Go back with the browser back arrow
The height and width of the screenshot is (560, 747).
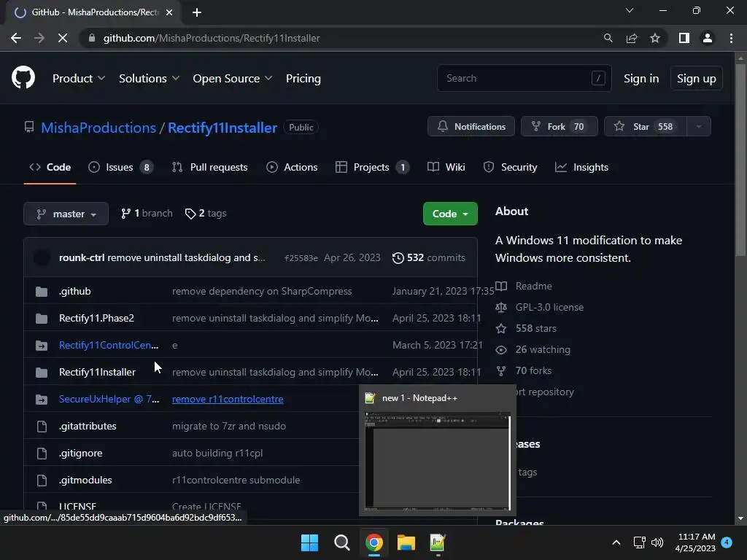(x=16, y=38)
